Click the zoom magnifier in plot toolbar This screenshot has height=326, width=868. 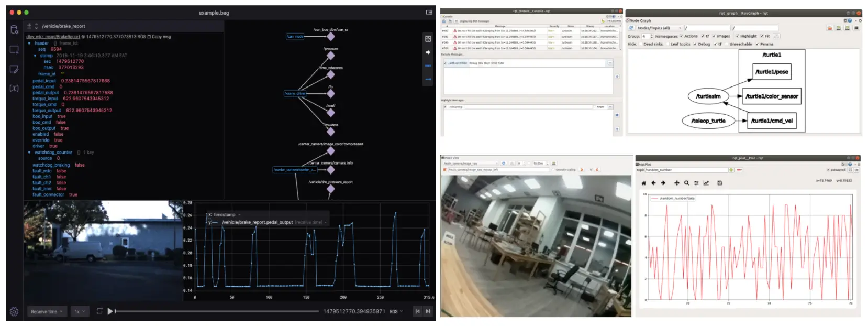[686, 183]
